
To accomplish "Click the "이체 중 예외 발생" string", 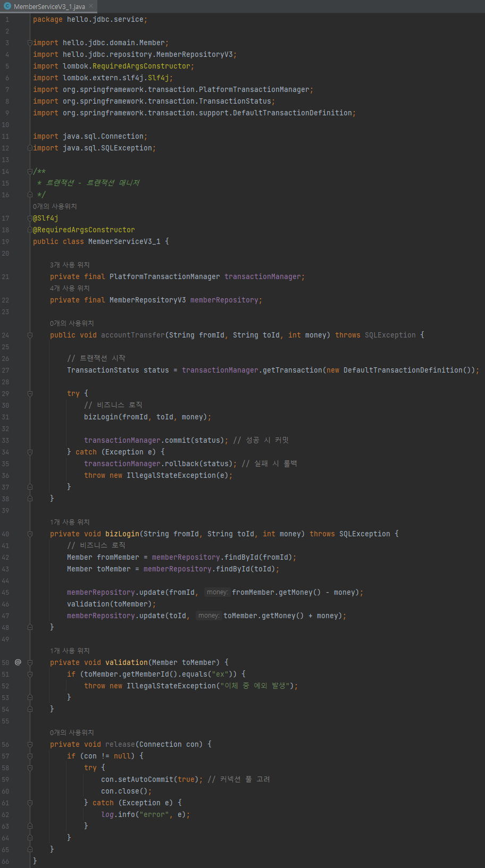I will pos(256,686).
